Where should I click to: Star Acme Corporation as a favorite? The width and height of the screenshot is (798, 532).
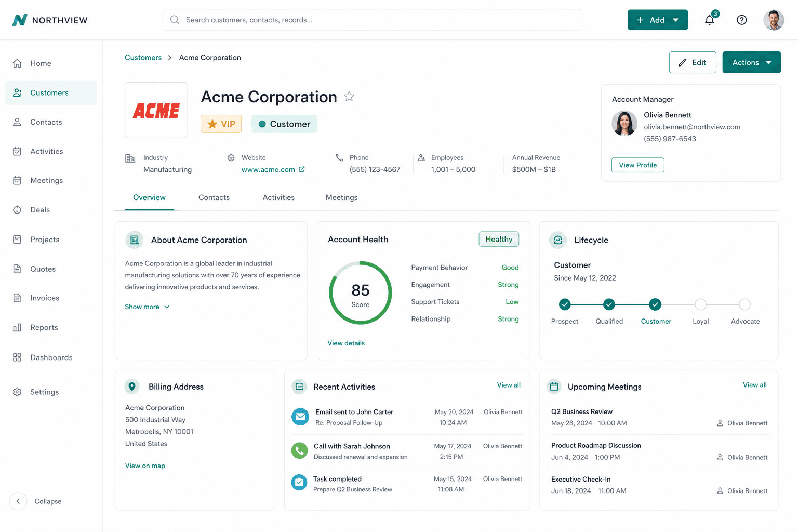pos(349,96)
